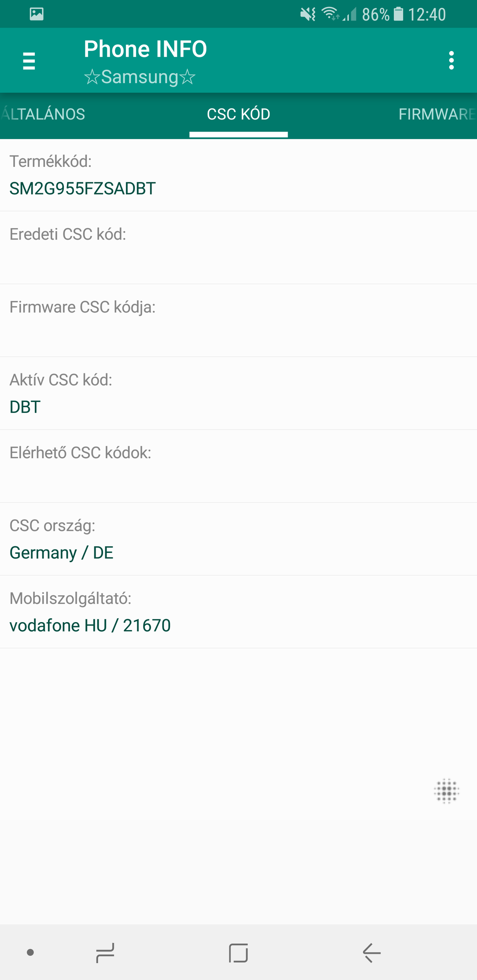Viewport: 477px width, 980px height.
Task: Tap the navigation bar dot toggle
Action: coord(30,952)
